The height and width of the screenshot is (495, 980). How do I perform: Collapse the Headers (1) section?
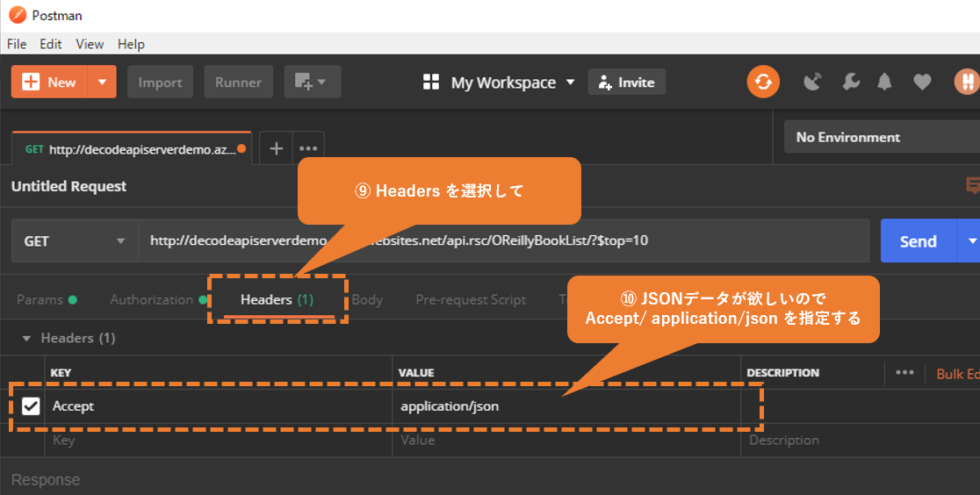26,338
